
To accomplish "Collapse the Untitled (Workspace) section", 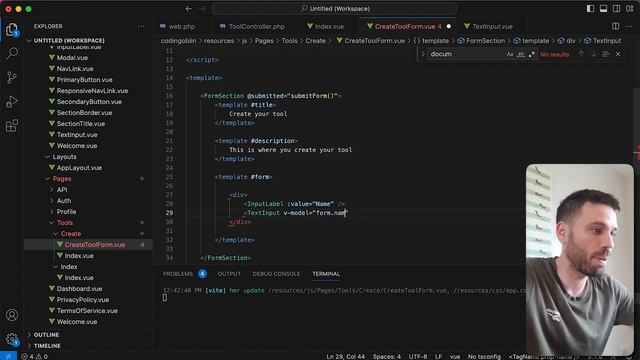I will [x=69, y=41].
